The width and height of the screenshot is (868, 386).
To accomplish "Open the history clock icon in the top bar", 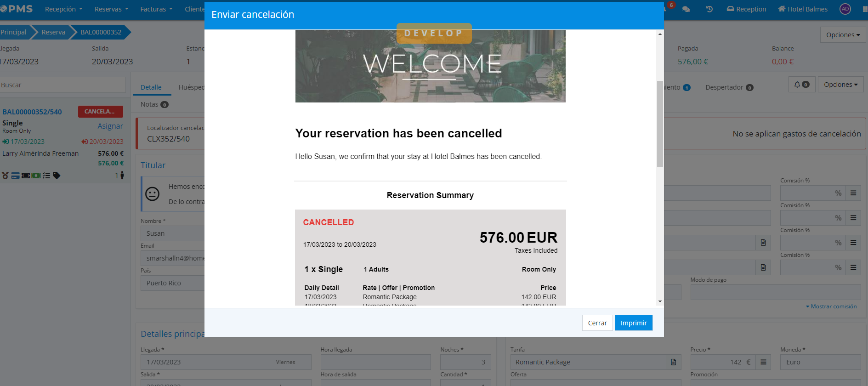I will click(x=709, y=9).
